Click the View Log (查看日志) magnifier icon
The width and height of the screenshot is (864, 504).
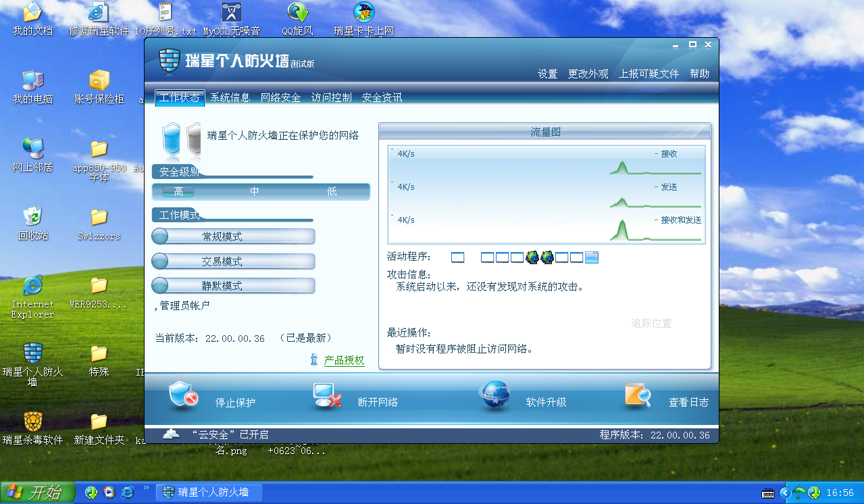(x=638, y=396)
